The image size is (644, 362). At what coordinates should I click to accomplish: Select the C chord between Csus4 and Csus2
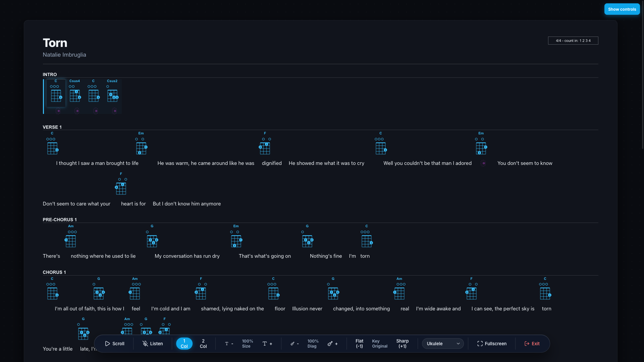pyautogui.click(x=94, y=91)
